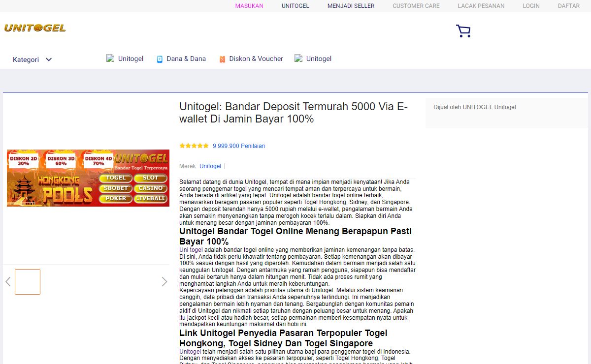Select the empty product thumbnail

[x=28, y=282]
